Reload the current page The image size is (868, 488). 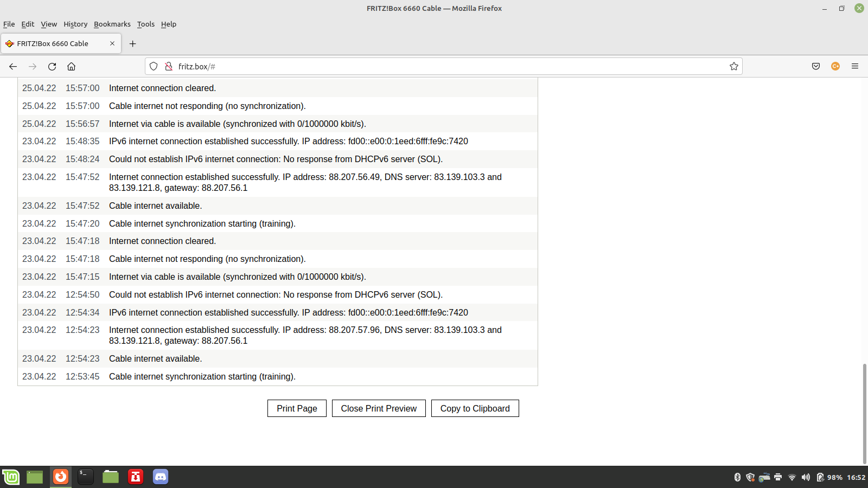pos(52,66)
